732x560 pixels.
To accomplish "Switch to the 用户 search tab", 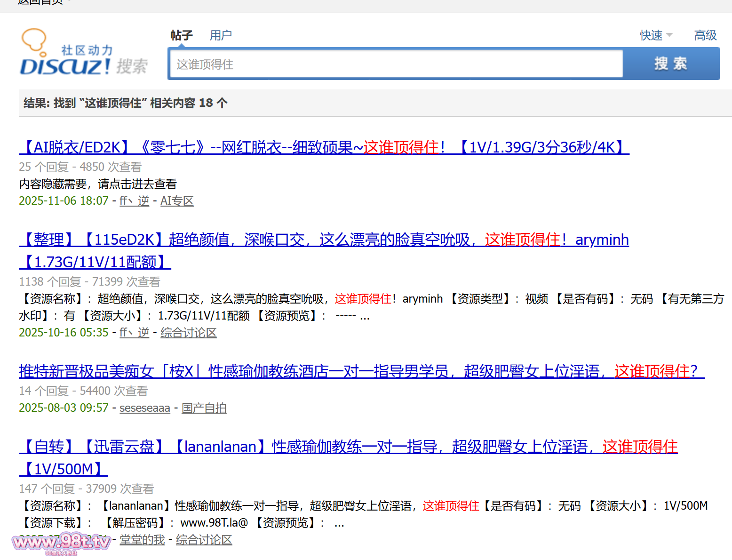I will tap(221, 35).
